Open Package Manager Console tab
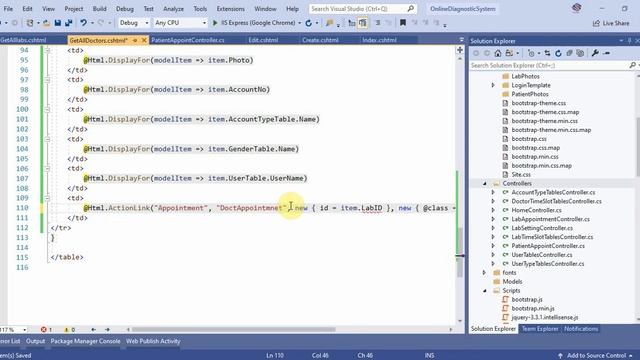 coord(85,341)
